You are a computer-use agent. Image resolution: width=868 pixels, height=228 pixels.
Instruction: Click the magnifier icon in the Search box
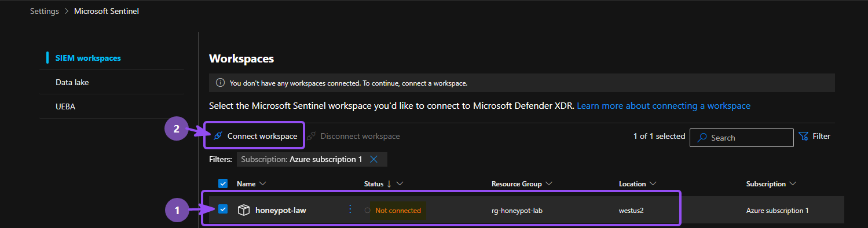(x=702, y=138)
